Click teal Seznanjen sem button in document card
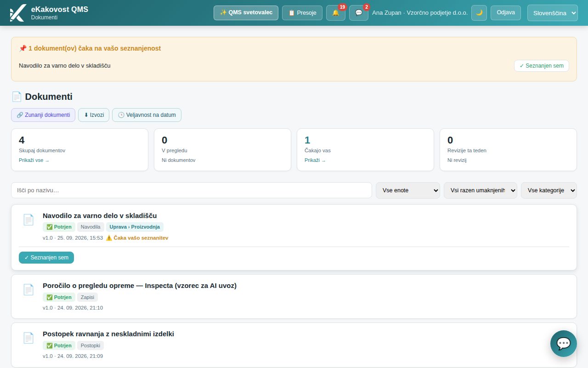 [46, 258]
